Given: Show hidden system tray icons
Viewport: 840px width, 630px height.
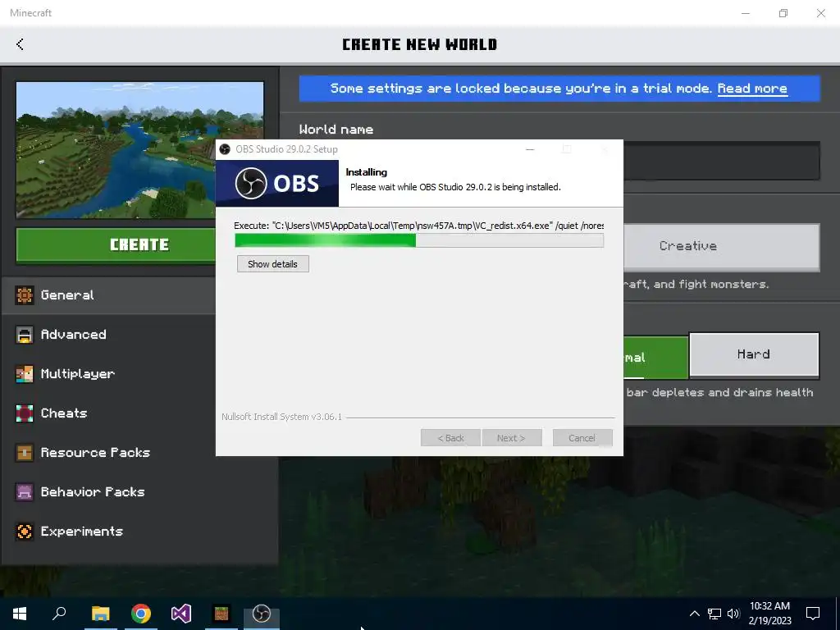Looking at the screenshot, I should (x=694, y=614).
